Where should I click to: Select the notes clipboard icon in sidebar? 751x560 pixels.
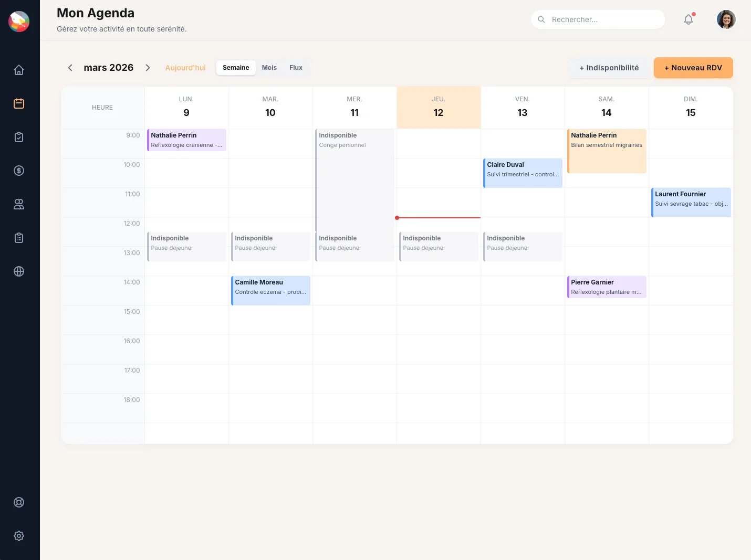coord(19,238)
